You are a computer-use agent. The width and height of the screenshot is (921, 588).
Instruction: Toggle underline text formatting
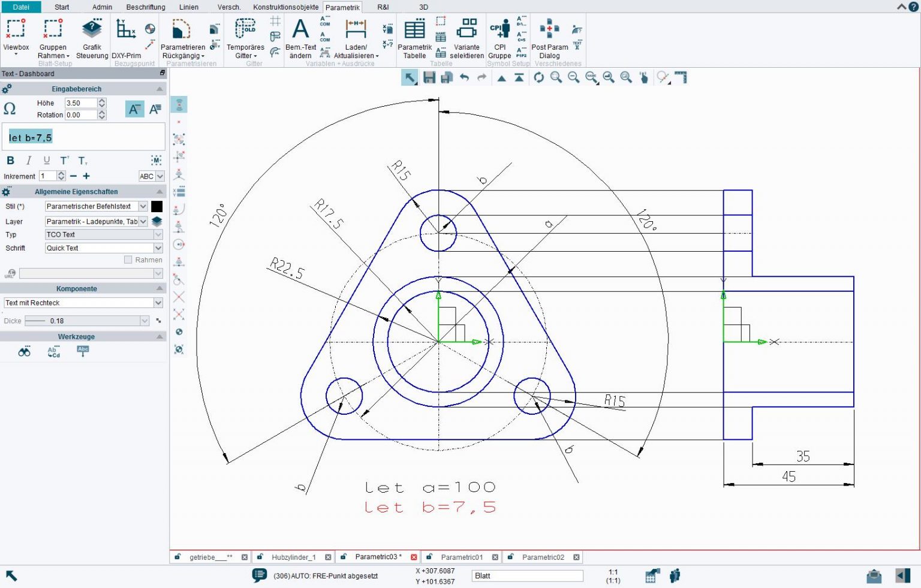tap(46, 160)
